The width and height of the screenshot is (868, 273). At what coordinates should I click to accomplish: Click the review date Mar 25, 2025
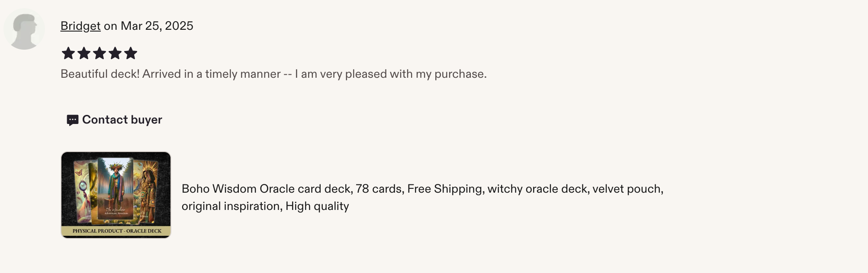click(157, 26)
